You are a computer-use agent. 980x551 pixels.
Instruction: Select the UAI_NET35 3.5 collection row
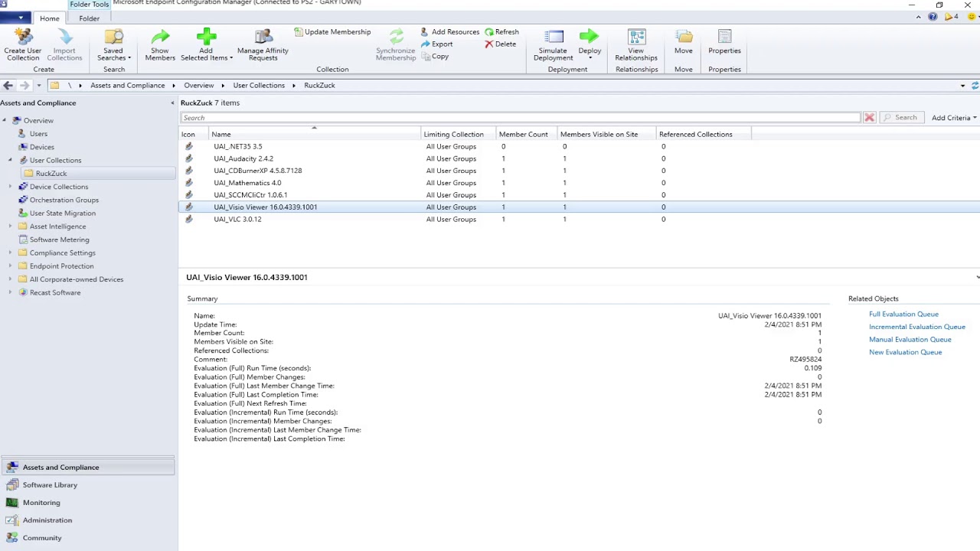(579, 146)
